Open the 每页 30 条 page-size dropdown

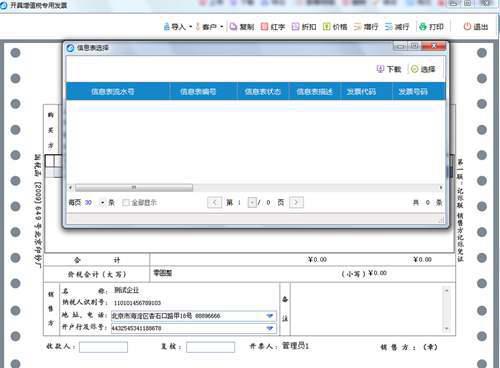point(103,203)
